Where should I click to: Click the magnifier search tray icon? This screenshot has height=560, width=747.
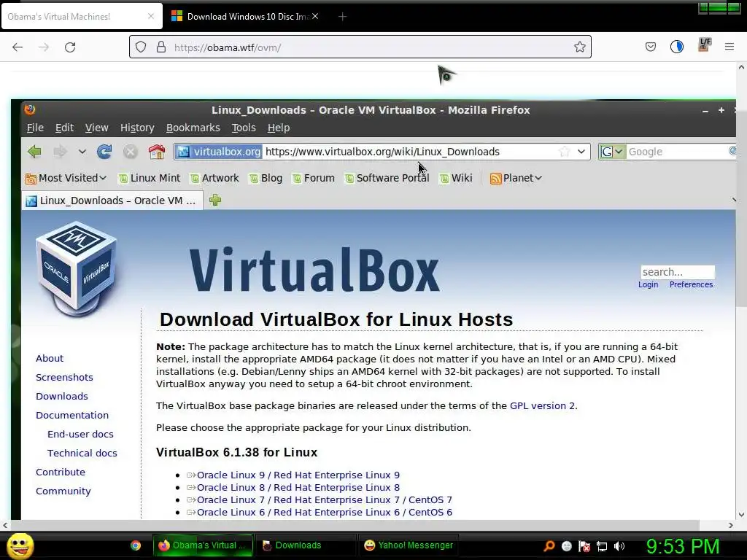pos(549,546)
